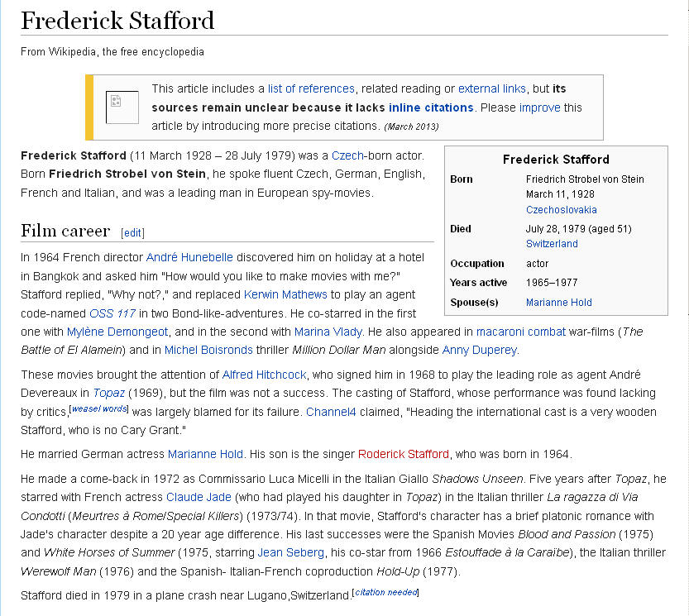Open the 'list of references' link
The height and width of the screenshot is (616, 689).
311,88
